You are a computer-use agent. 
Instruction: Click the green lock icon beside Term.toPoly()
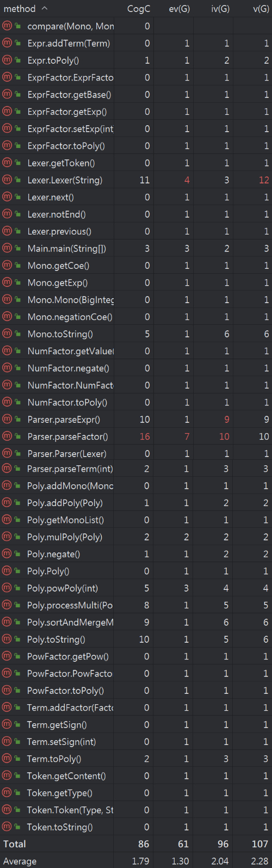[x=18, y=758]
